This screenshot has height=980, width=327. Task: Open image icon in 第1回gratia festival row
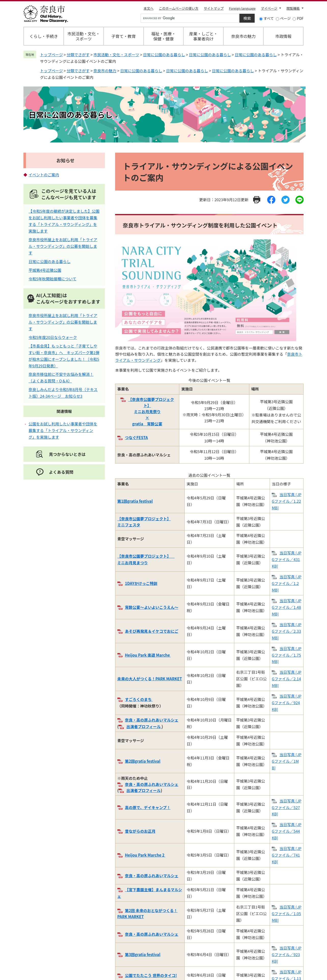pos(274,495)
